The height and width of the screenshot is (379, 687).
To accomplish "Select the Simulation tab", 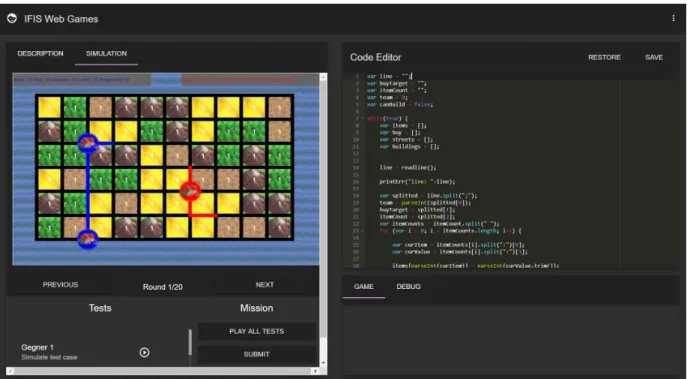I will click(x=106, y=53).
